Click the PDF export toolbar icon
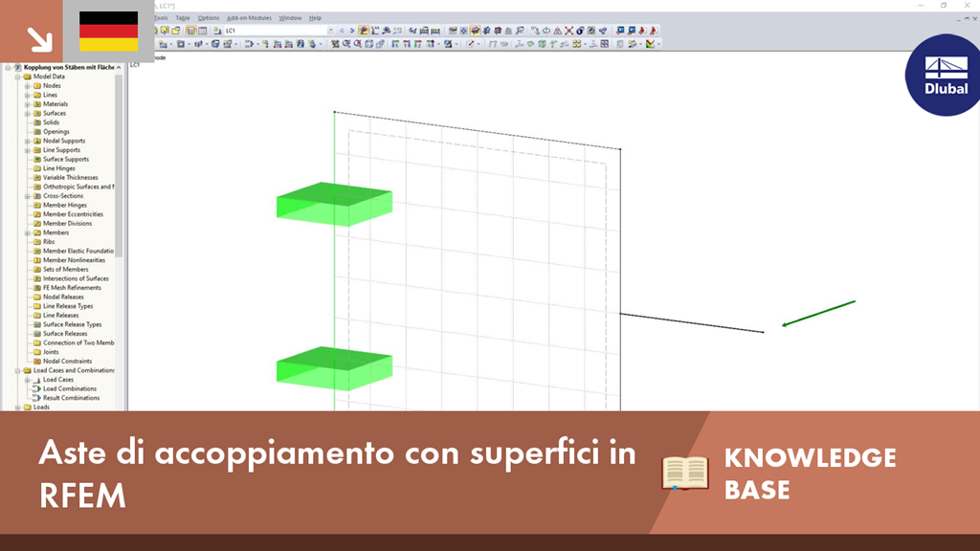980x551 pixels. pyautogui.click(x=642, y=31)
